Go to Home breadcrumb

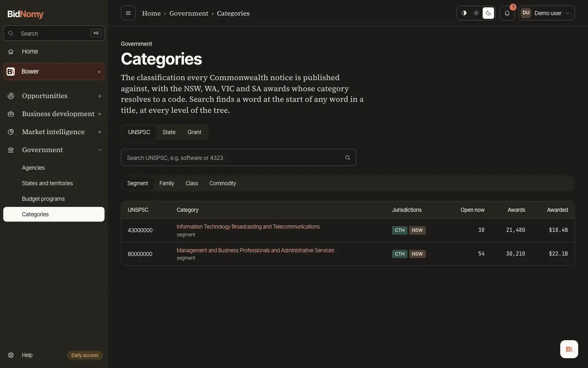pos(151,13)
